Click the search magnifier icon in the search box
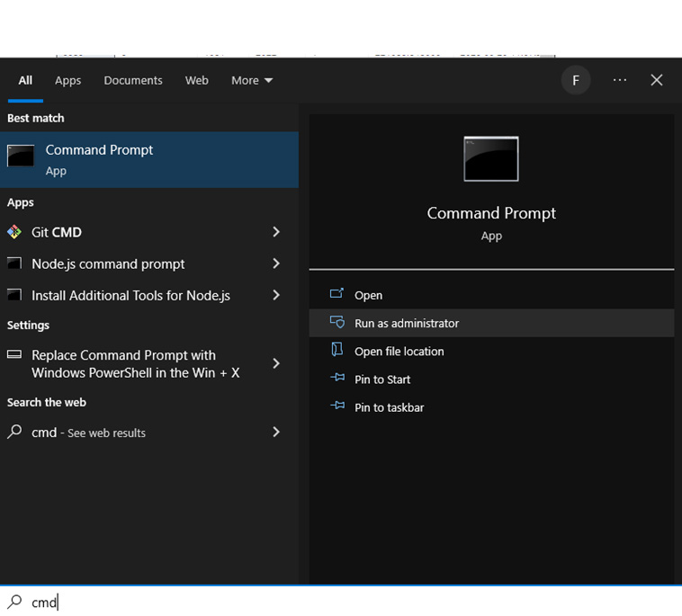 [x=14, y=602]
